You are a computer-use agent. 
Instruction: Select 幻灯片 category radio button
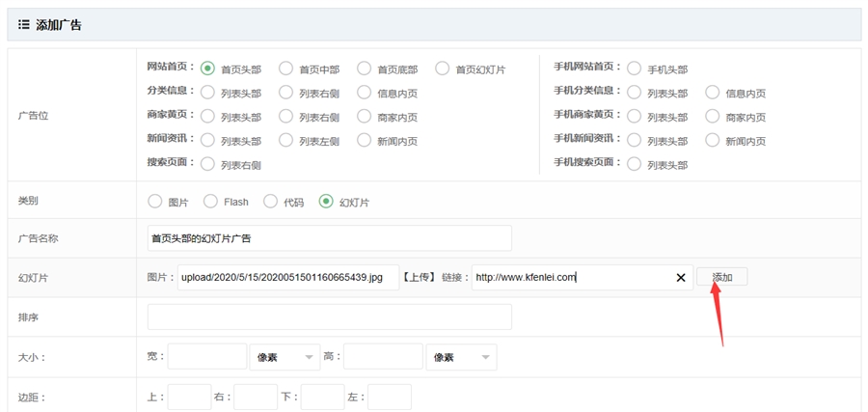(x=326, y=202)
